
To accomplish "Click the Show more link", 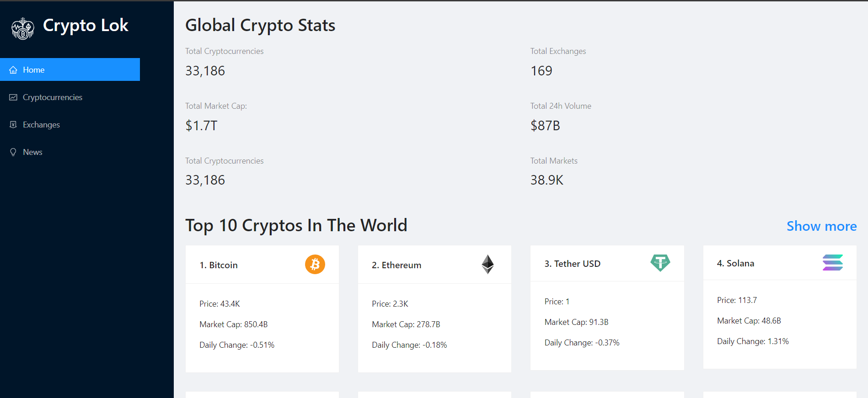I will click(821, 226).
